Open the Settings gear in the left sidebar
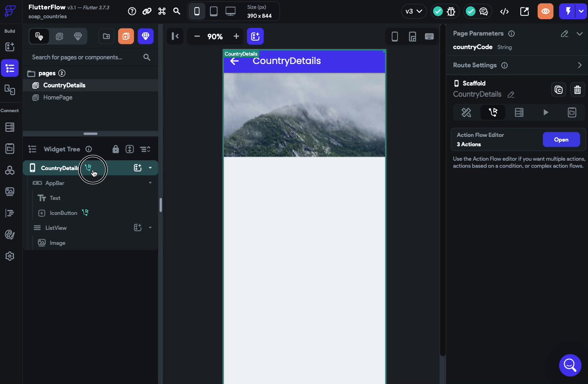 coord(10,256)
